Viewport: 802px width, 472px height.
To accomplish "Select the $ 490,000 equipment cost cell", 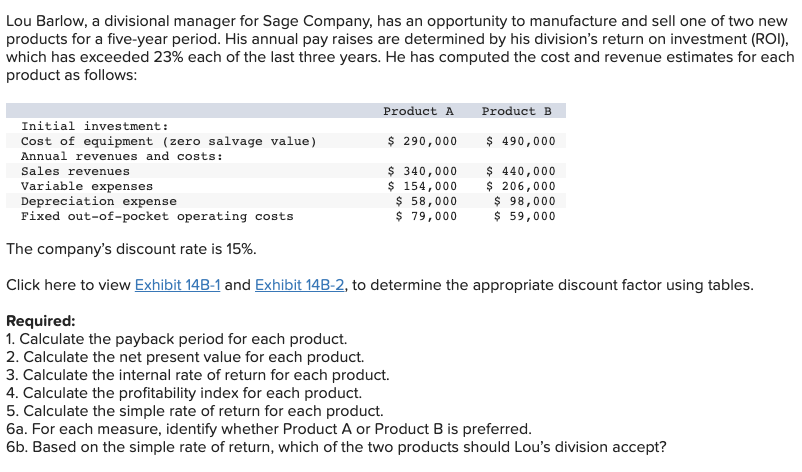I will coord(521,141).
